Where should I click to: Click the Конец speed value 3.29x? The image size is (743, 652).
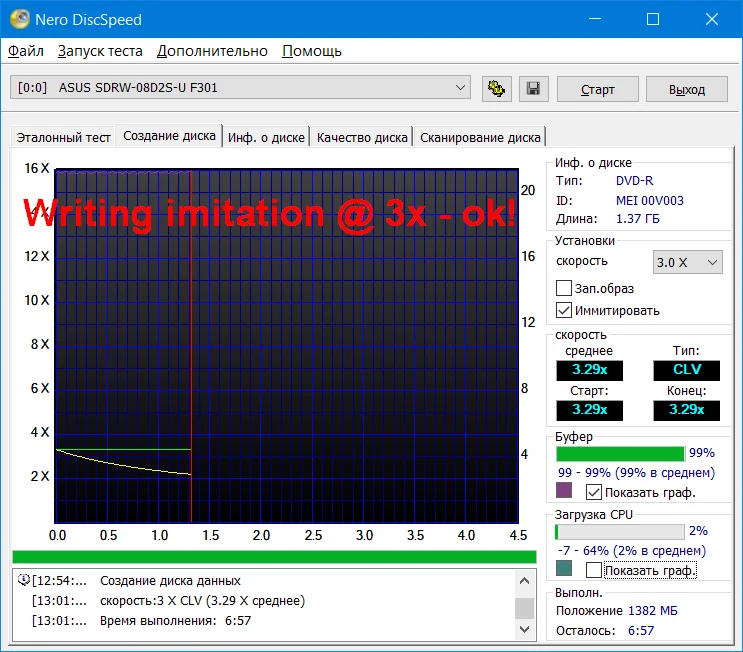[687, 410]
